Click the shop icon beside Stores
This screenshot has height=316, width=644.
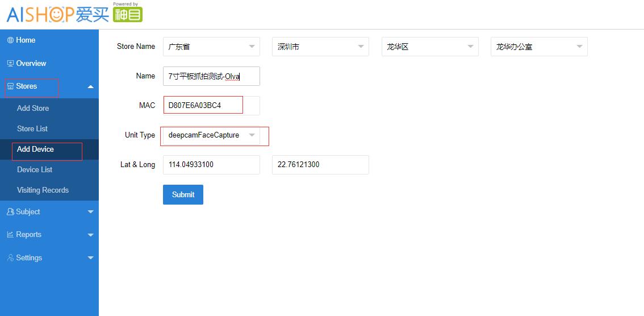click(10, 86)
